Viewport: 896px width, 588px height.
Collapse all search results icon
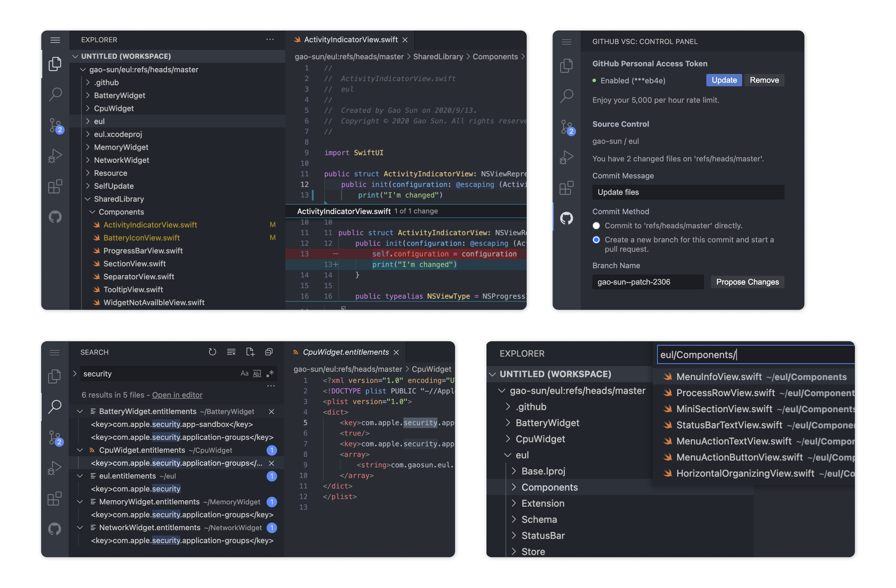(269, 352)
